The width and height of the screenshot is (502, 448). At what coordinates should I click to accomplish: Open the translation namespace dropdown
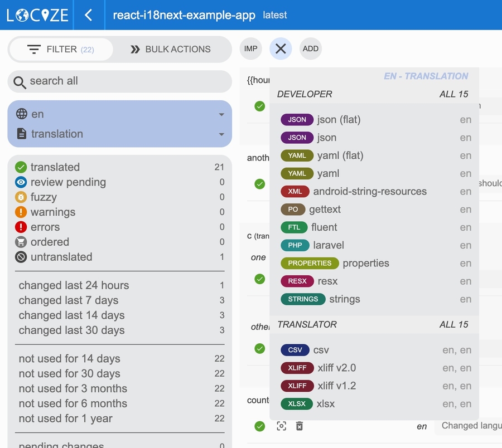pos(120,134)
